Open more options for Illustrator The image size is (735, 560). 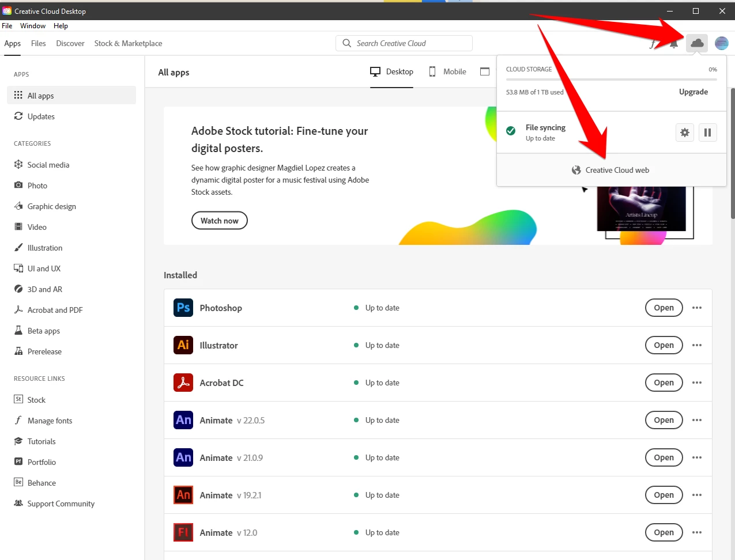[697, 345]
